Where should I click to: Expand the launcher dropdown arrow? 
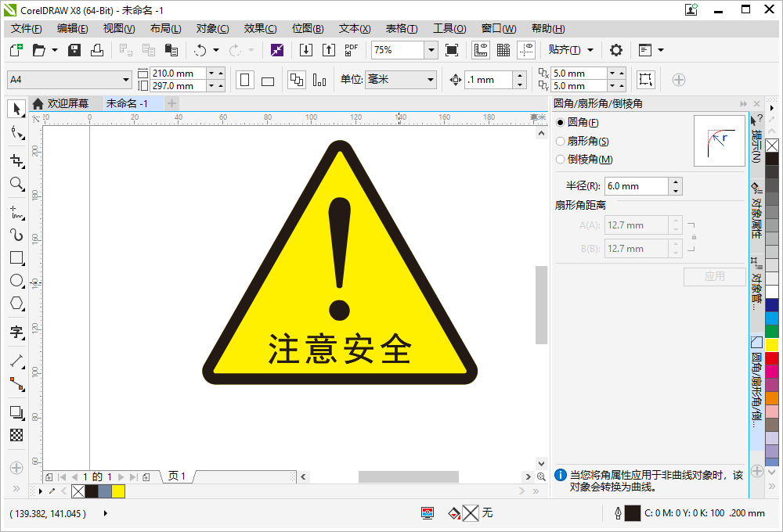661,50
